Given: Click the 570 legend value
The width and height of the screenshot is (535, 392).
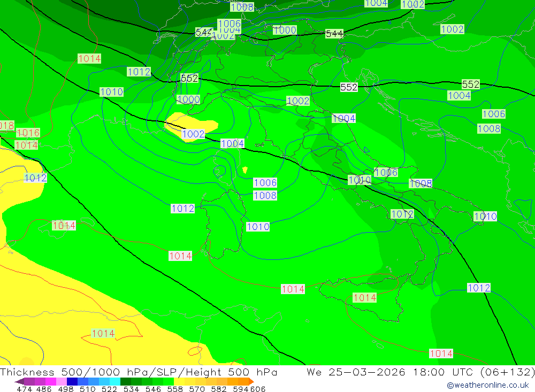Looking at the screenshot, I should pyautogui.click(x=197, y=389).
